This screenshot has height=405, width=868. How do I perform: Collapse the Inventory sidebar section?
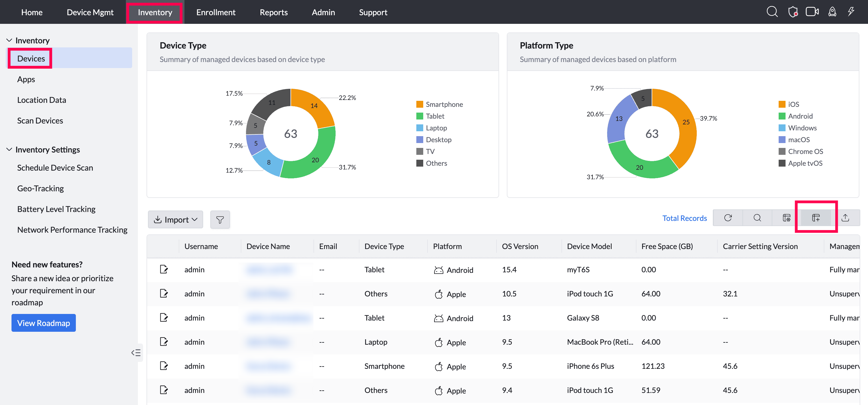click(x=9, y=41)
